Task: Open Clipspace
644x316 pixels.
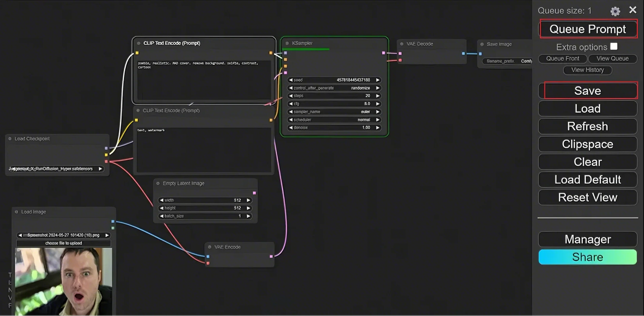Action: (x=588, y=144)
